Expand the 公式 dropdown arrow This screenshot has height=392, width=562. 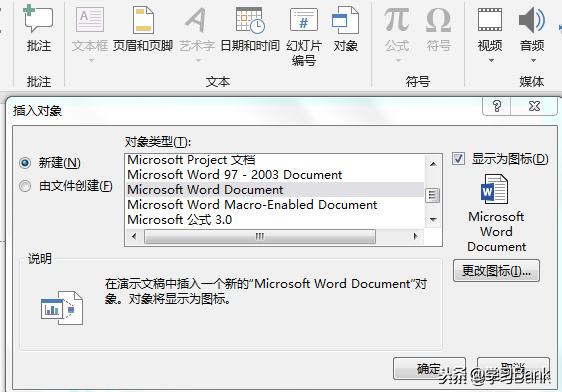(x=398, y=61)
